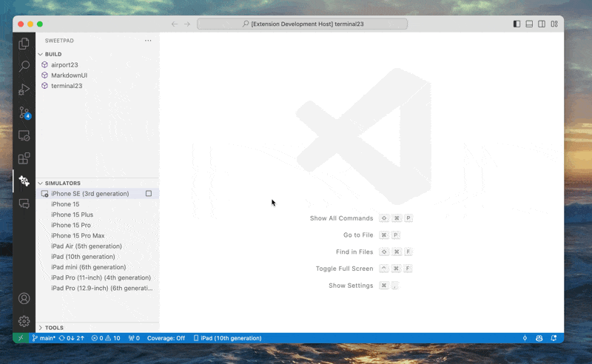Open the Manage gear icon
This screenshot has width=592, height=364.
(x=24, y=321)
